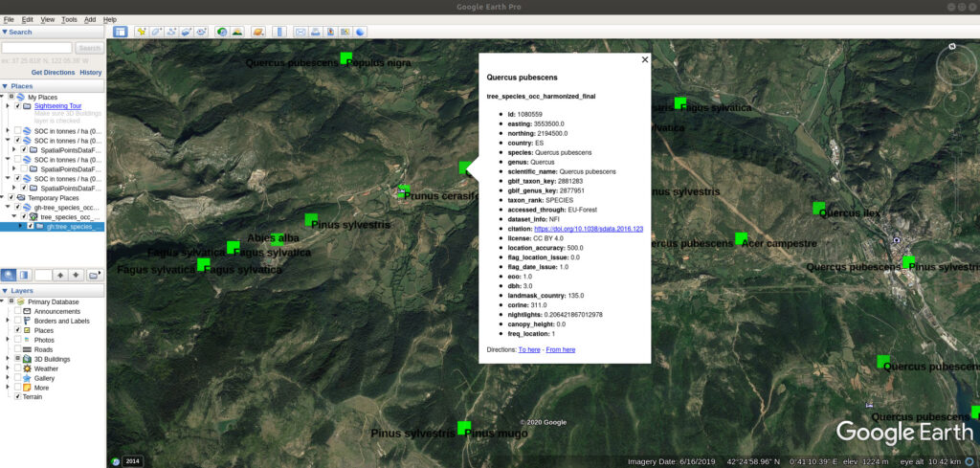The height and width of the screenshot is (468, 980).
Task: Click the historical imagery 2014 year indicator
Action: click(x=132, y=461)
